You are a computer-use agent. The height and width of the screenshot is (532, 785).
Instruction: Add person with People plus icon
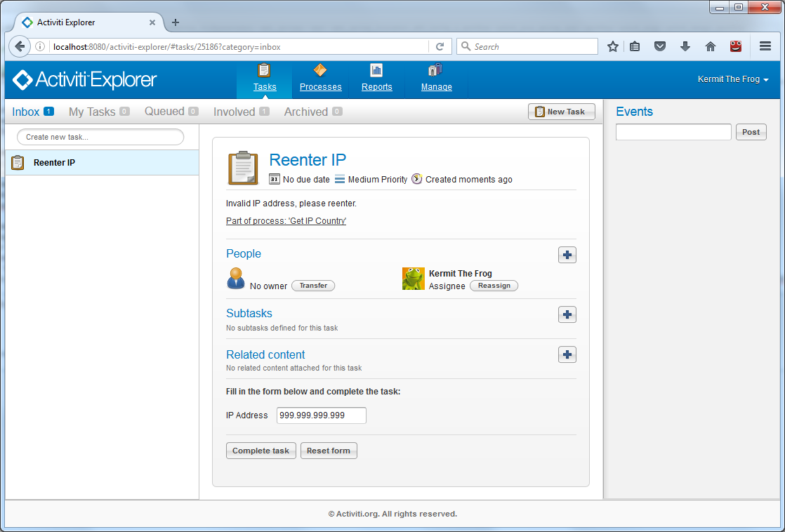click(x=567, y=255)
